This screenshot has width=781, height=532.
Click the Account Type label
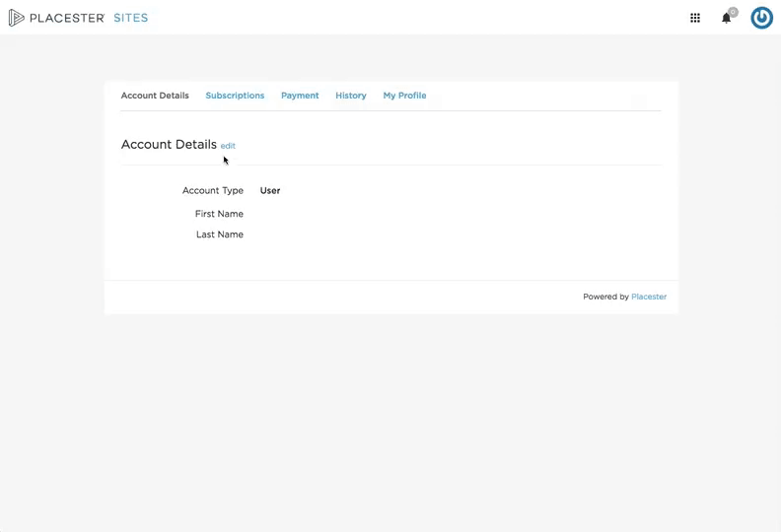pos(213,190)
